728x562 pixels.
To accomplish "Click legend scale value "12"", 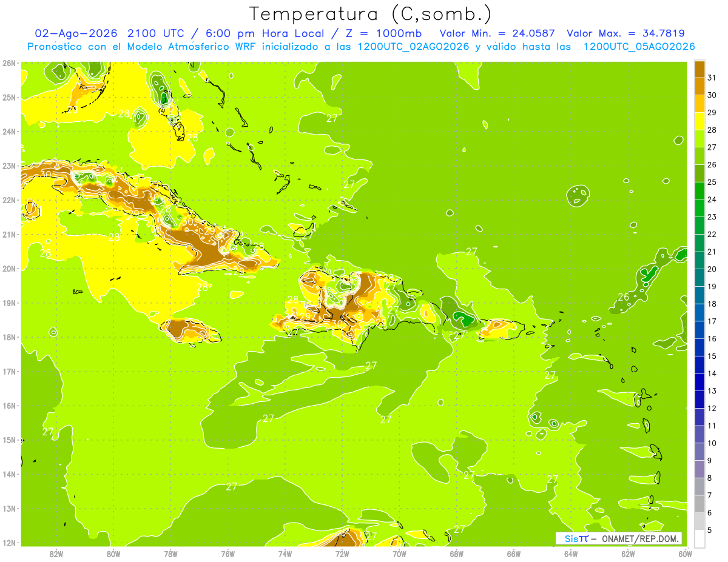I will 712,408.
